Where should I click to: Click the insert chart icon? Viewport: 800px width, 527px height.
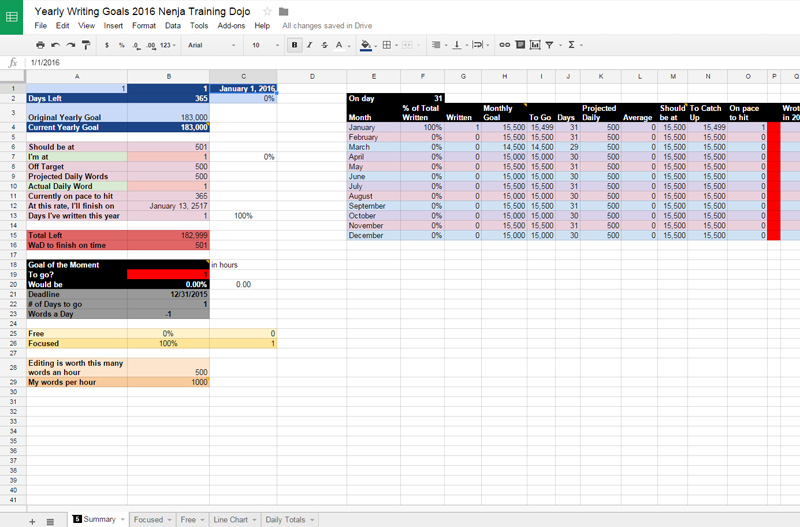pos(535,45)
